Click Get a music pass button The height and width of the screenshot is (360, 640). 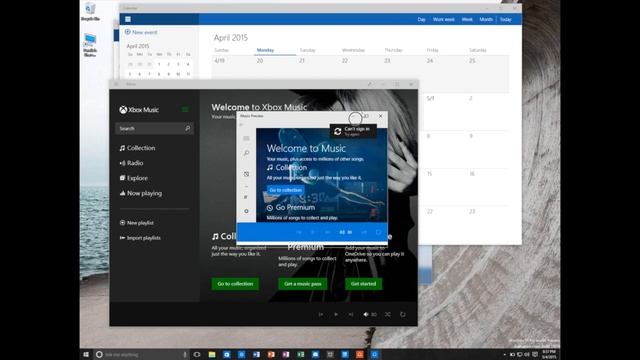click(x=303, y=284)
